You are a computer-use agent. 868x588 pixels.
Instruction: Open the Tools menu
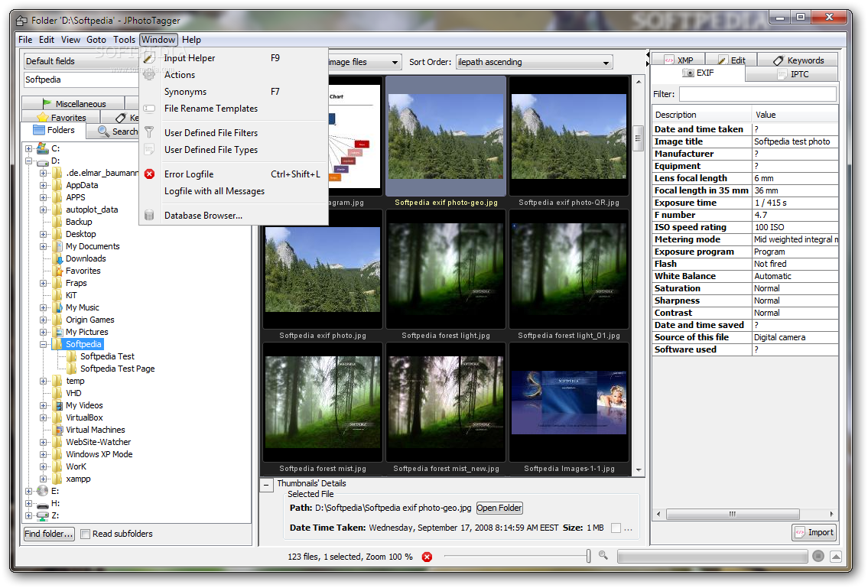[x=124, y=40]
